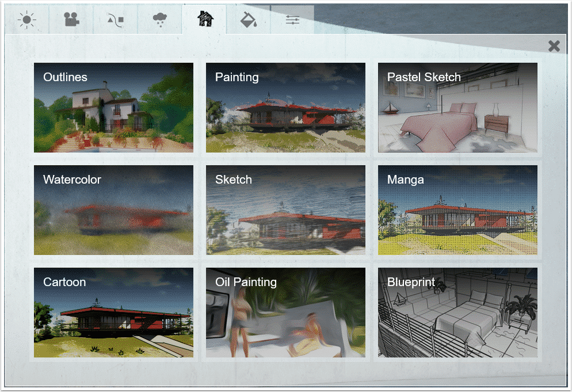Choose the Outlines effect thumbnail
This screenshot has height=392, width=572.
[113, 107]
